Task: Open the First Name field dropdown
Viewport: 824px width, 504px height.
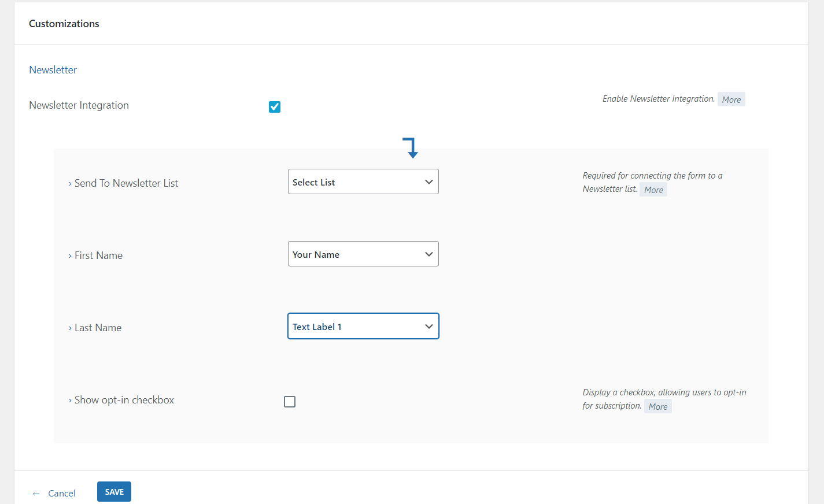Action: click(x=363, y=254)
